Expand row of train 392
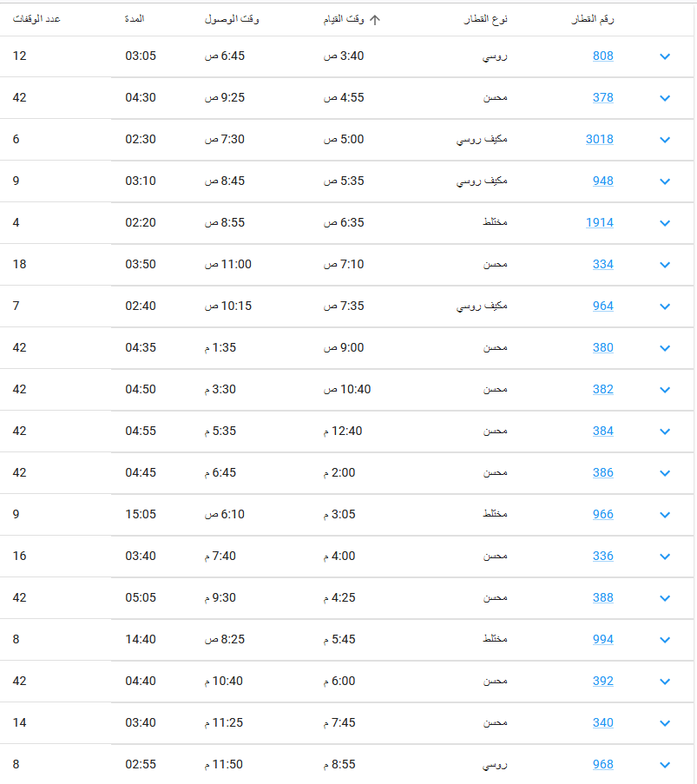 665,682
